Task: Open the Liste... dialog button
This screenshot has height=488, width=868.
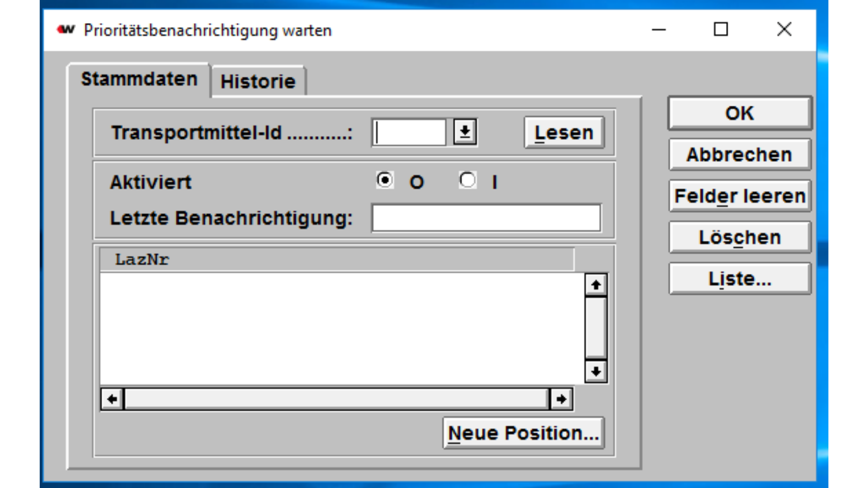Action: click(740, 279)
